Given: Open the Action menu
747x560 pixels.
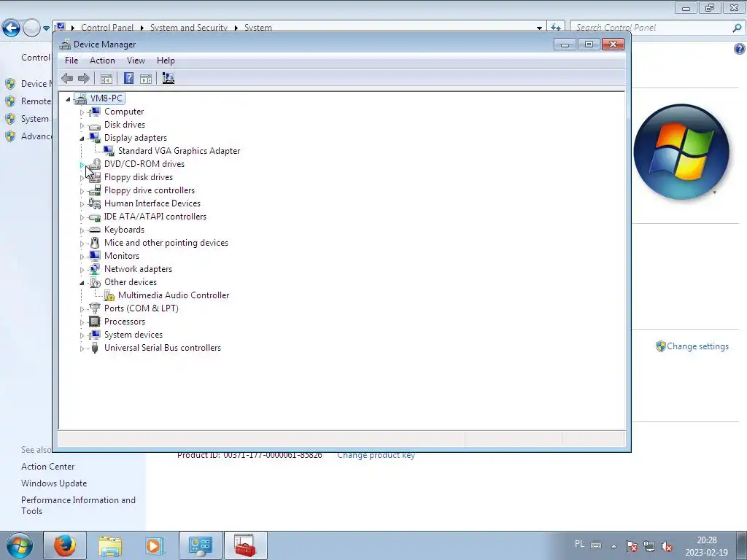Looking at the screenshot, I should tap(102, 61).
